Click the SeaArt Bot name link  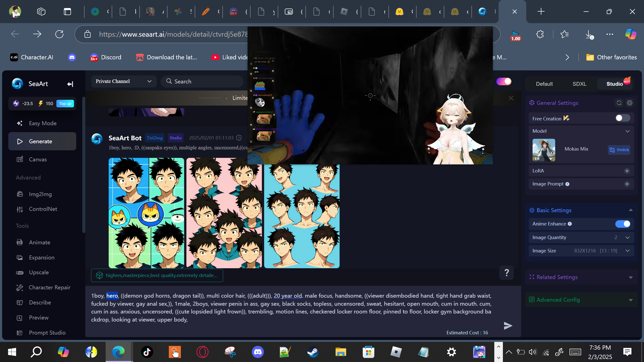click(125, 138)
